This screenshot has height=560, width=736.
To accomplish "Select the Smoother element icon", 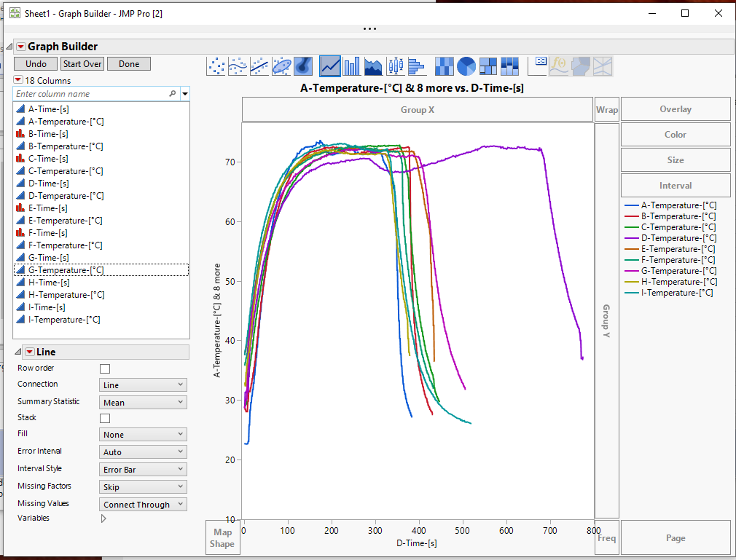I will click(x=237, y=66).
